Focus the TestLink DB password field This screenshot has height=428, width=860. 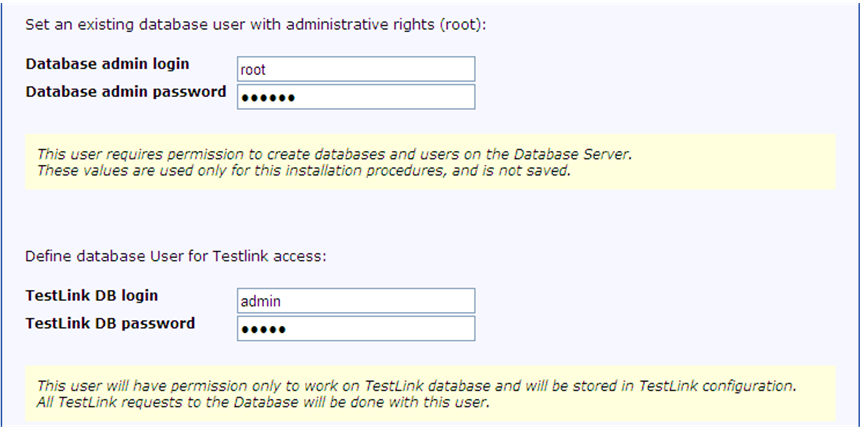pyautogui.click(x=355, y=328)
